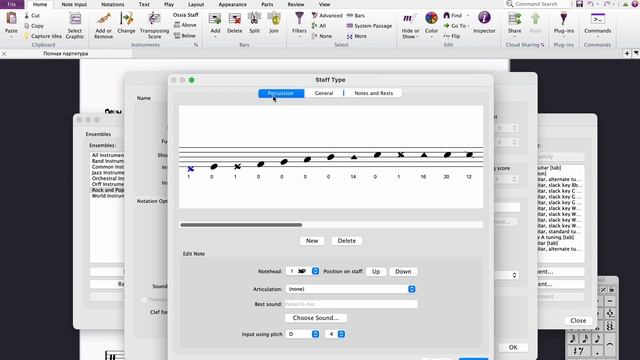Viewport: 640px width, 360px height.
Task: Expand the Instruments group dialog launcher
Action: (196, 45)
